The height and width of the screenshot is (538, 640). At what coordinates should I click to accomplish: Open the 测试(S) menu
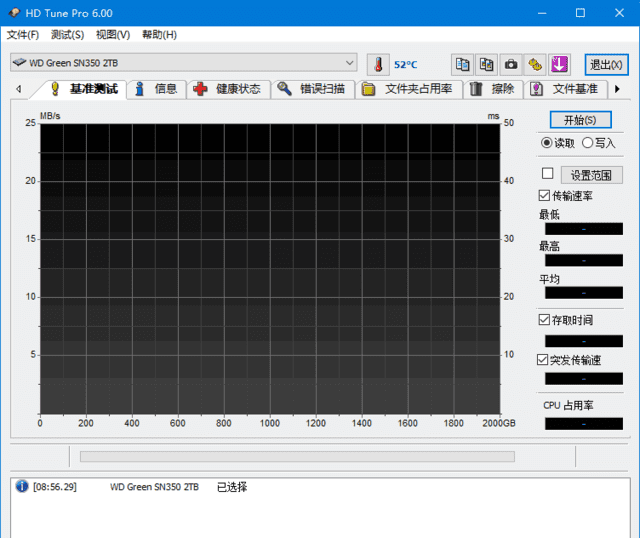point(67,35)
